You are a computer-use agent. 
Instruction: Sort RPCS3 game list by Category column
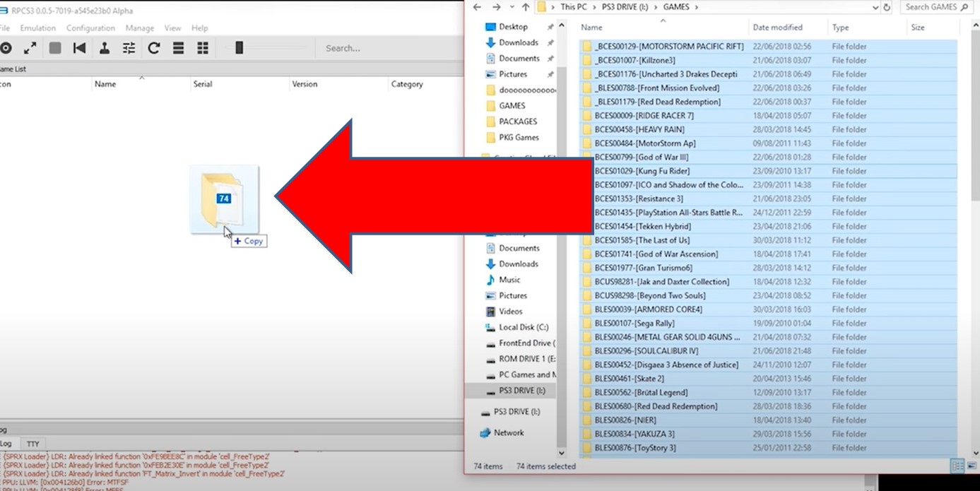click(407, 84)
